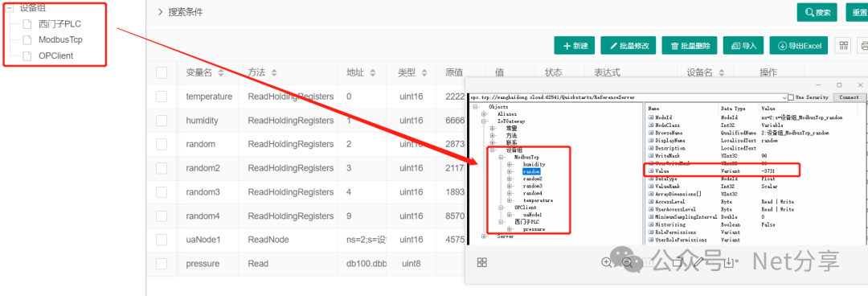The image size is (868, 296).
Task: Open the server URL dropdown arrow
Action: click(x=784, y=97)
